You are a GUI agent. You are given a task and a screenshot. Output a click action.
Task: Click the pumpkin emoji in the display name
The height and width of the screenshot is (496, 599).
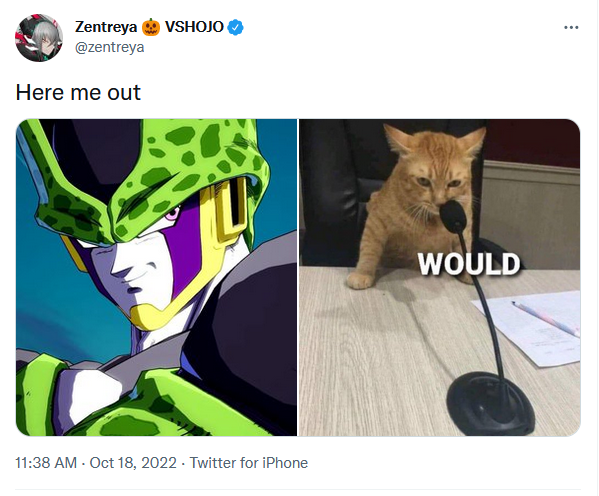(x=151, y=27)
